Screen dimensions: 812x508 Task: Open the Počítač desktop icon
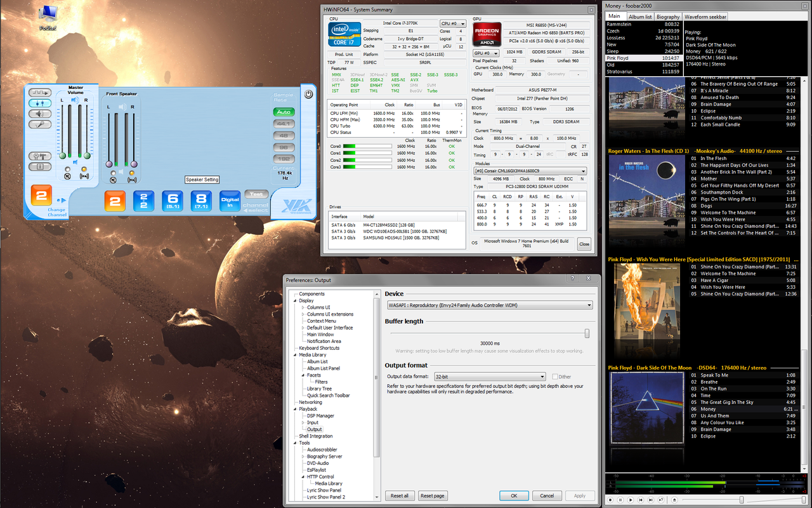47,17
